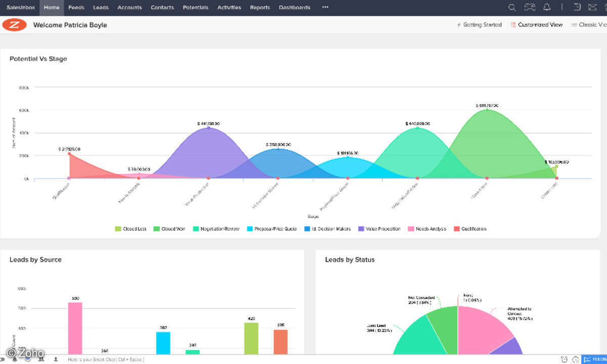Open the alarm clock reminders icon

pos(565,359)
